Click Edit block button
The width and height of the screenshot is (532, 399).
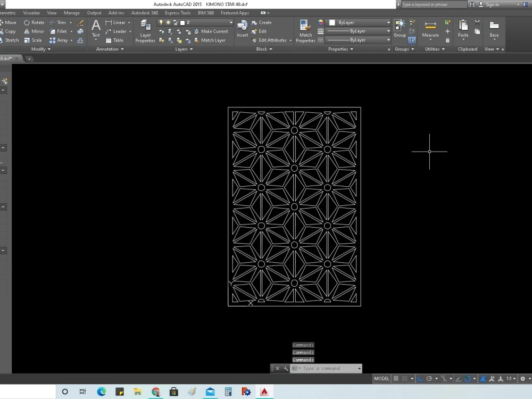tap(259, 31)
